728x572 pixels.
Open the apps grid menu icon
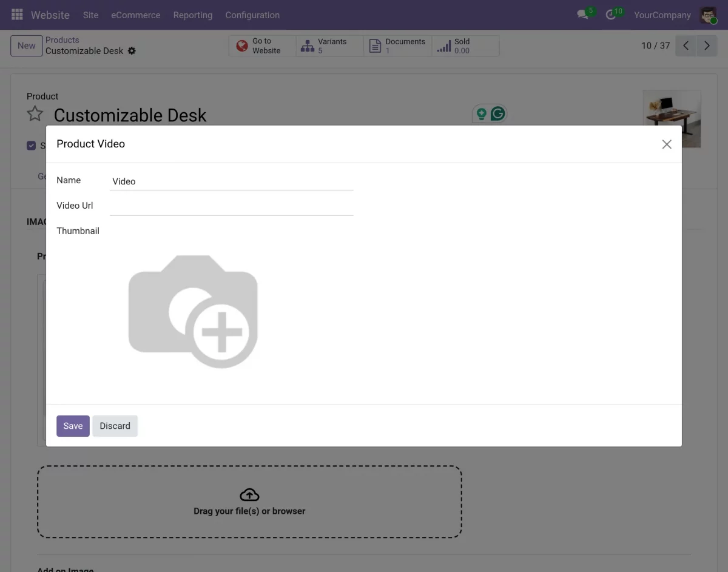[x=17, y=15]
